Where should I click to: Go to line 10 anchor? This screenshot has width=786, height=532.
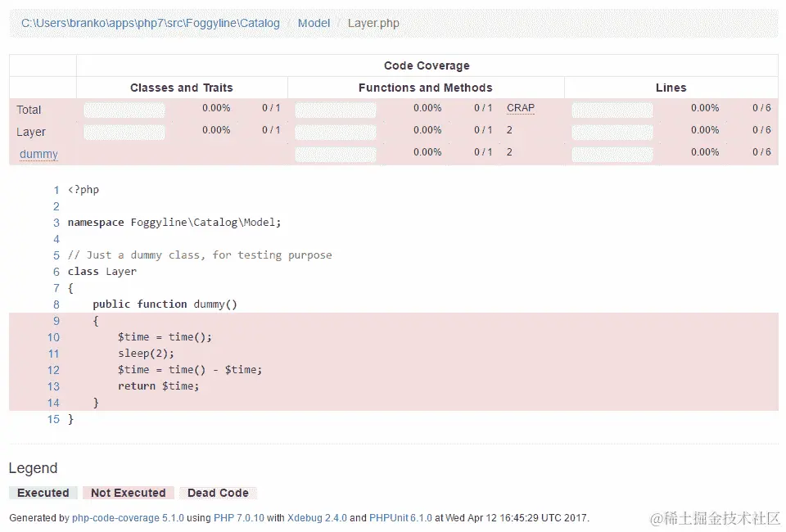pos(53,337)
